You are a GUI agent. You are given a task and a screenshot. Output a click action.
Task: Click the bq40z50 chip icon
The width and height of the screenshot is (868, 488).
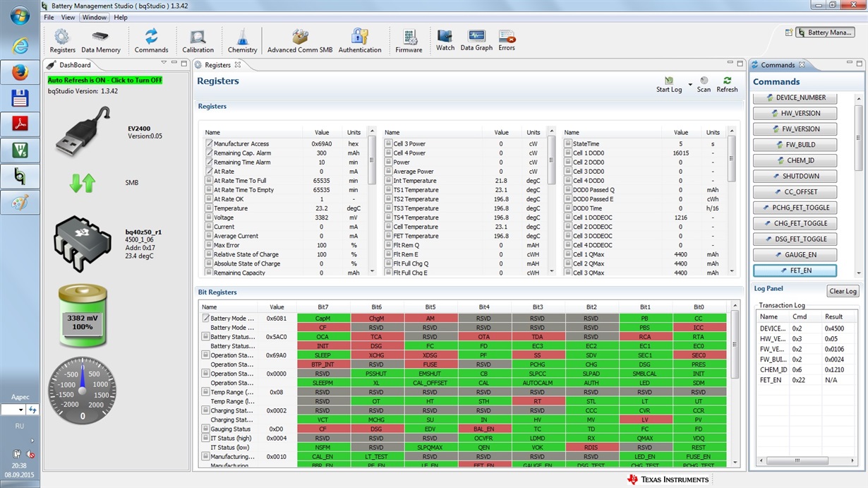[x=83, y=244]
